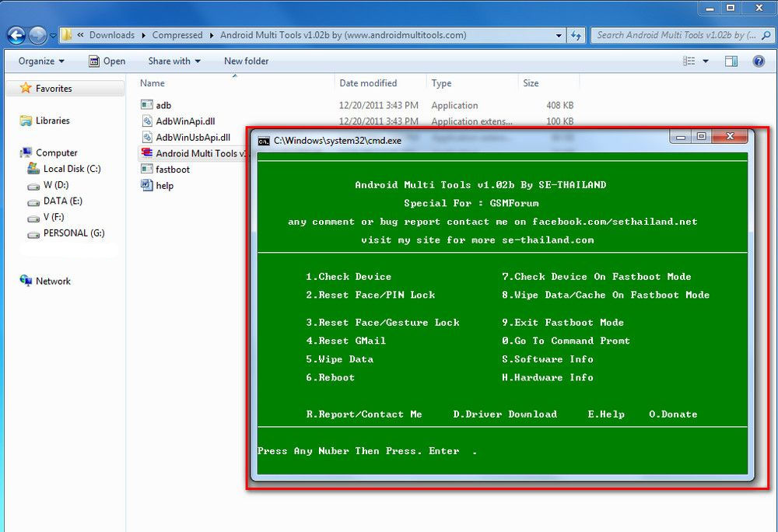Viewport: 778px width, 532px height.
Task: Click the Favorites star icon
Action: [x=26, y=88]
